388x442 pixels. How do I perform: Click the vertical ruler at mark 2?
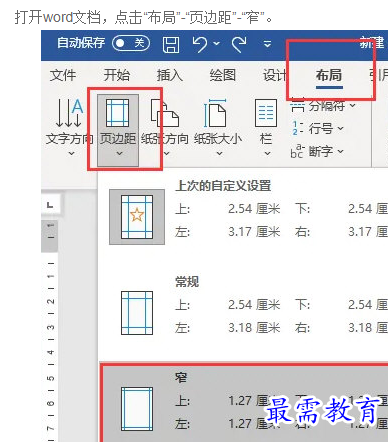(51, 301)
